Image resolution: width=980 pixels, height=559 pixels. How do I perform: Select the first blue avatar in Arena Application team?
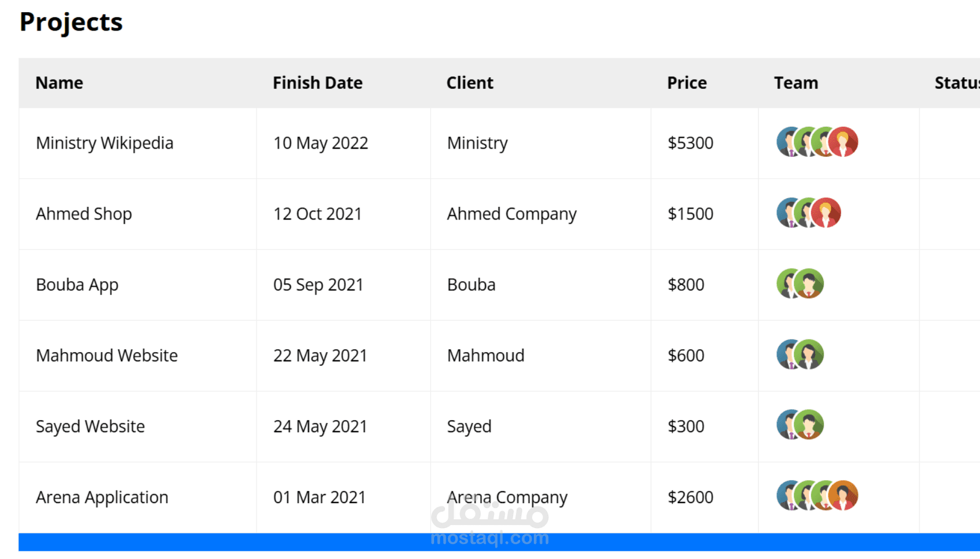pyautogui.click(x=784, y=496)
